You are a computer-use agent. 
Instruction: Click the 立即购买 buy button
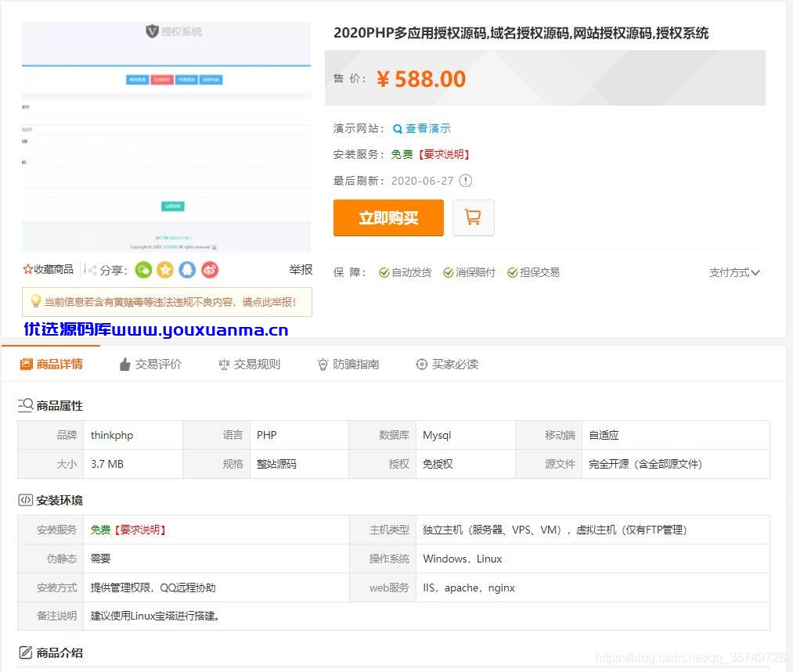tap(388, 217)
